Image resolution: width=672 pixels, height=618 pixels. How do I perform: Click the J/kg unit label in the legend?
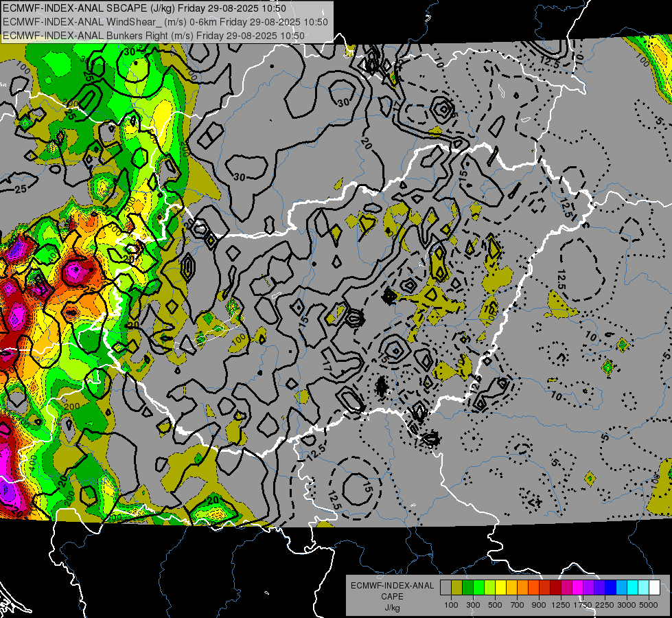click(x=392, y=608)
